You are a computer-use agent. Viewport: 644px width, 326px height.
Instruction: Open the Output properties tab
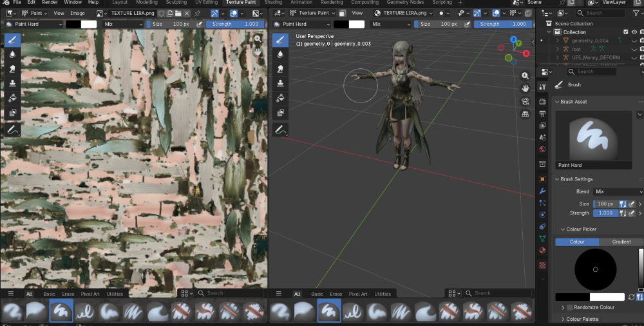point(542,113)
